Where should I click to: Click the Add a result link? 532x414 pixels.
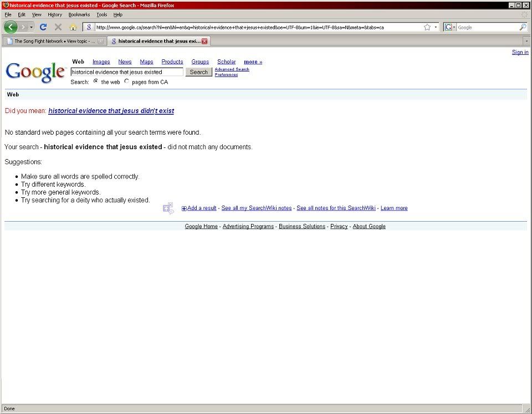(x=202, y=208)
